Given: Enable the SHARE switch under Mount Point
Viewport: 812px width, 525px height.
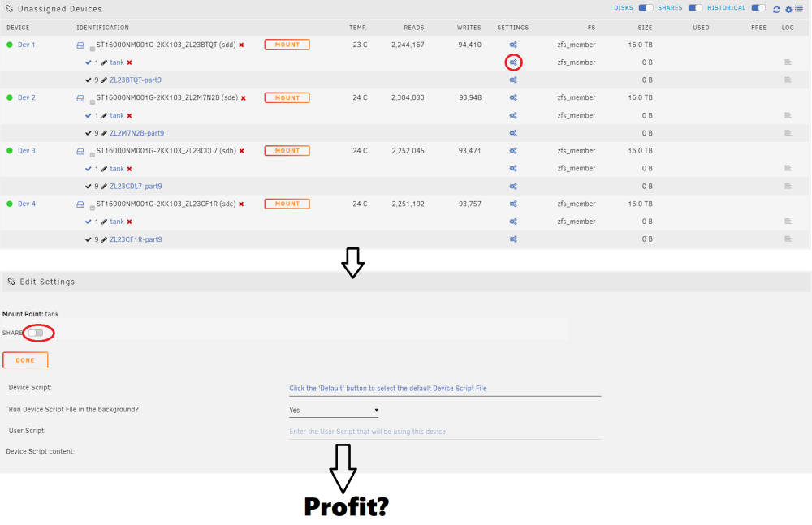Looking at the screenshot, I should [36, 333].
